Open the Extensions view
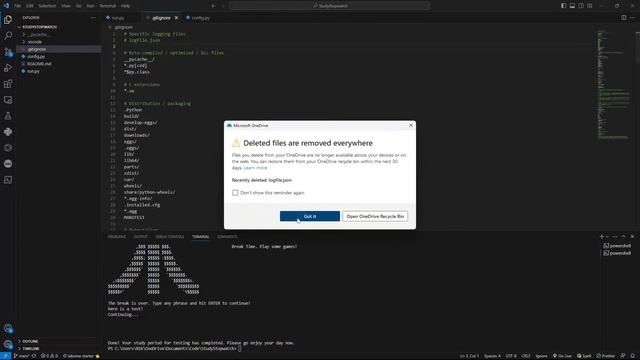The width and height of the screenshot is (640, 360). [x=8, y=84]
